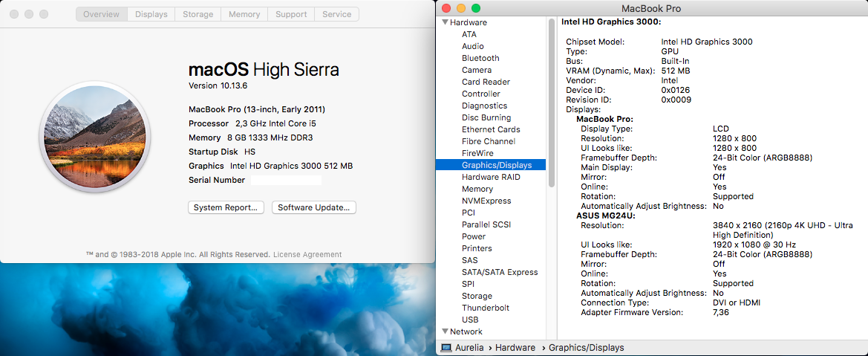Close the MacBook Pro System Report window
Screen dimensions: 868x356
click(x=446, y=8)
